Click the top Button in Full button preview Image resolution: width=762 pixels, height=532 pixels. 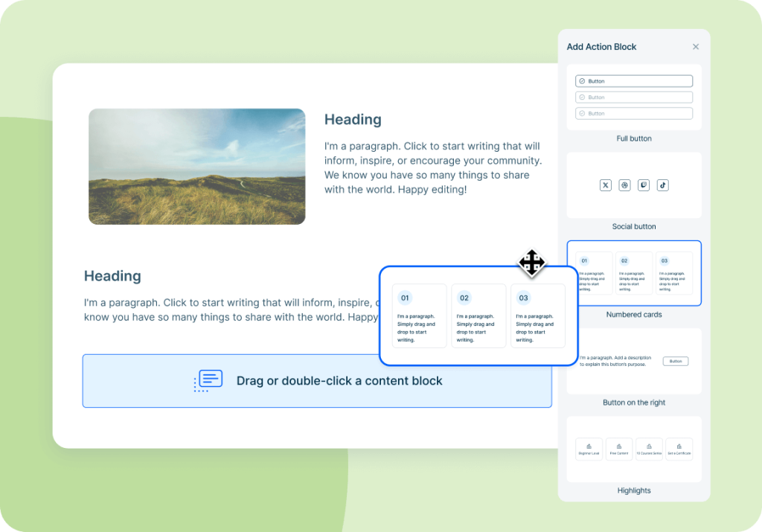[634, 81]
